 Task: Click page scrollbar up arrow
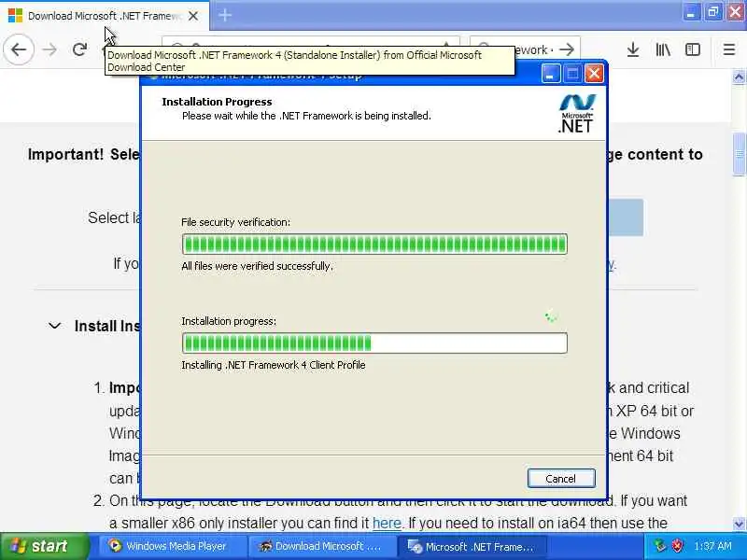[739, 77]
